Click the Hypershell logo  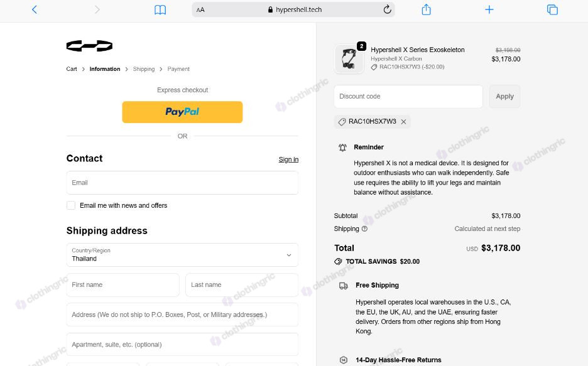click(x=89, y=46)
